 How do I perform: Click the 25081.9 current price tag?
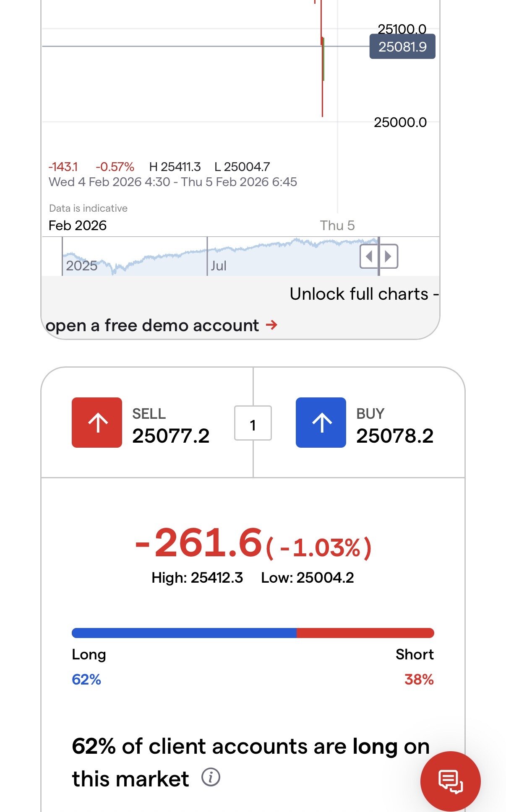(x=402, y=47)
